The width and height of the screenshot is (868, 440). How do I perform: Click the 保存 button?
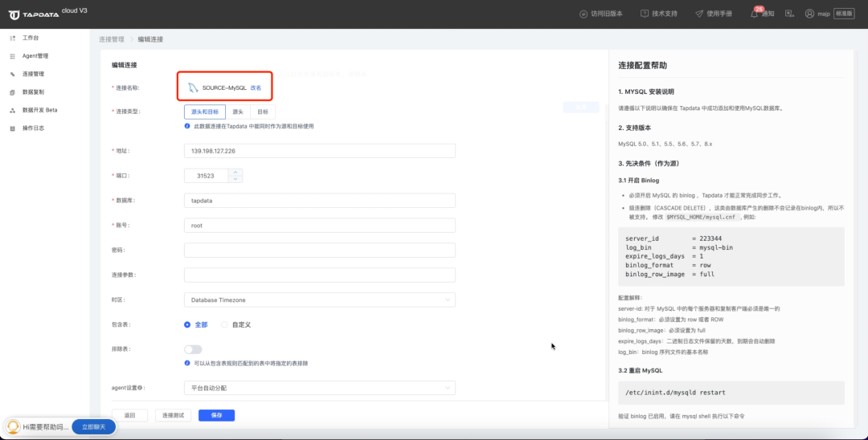point(216,415)
